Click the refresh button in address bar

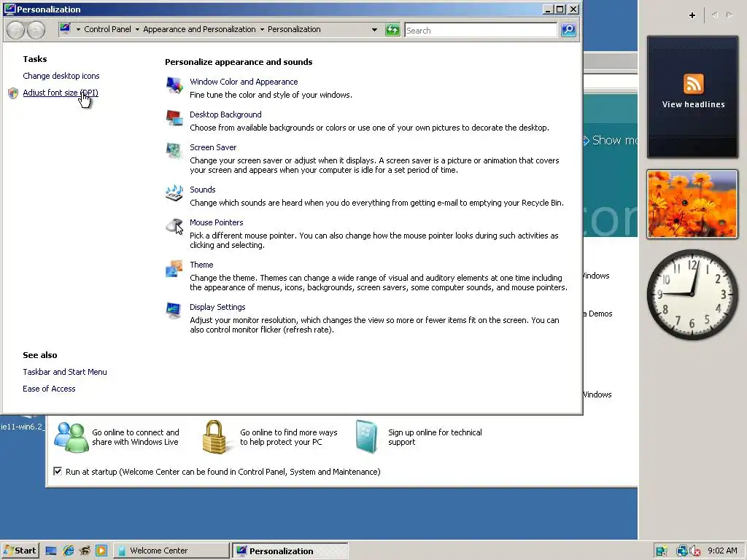click(x=392, y=30)
